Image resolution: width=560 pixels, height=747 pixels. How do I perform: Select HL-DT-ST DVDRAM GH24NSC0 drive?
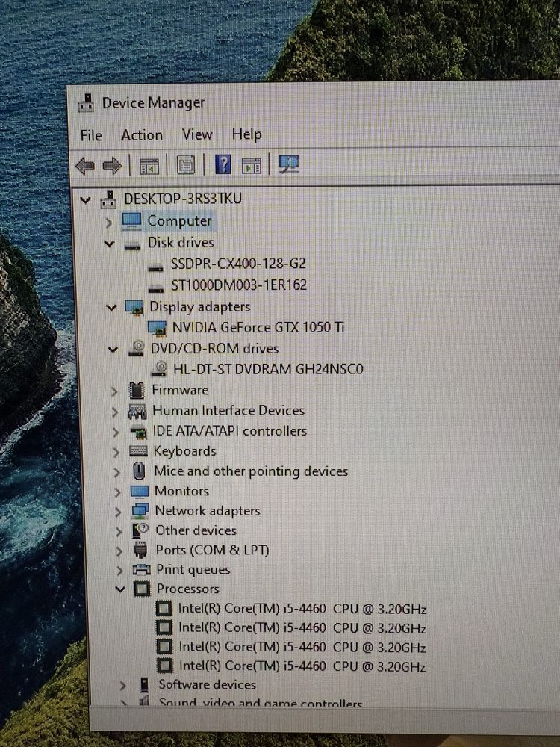pyautogui.click(x=268, y=369)
